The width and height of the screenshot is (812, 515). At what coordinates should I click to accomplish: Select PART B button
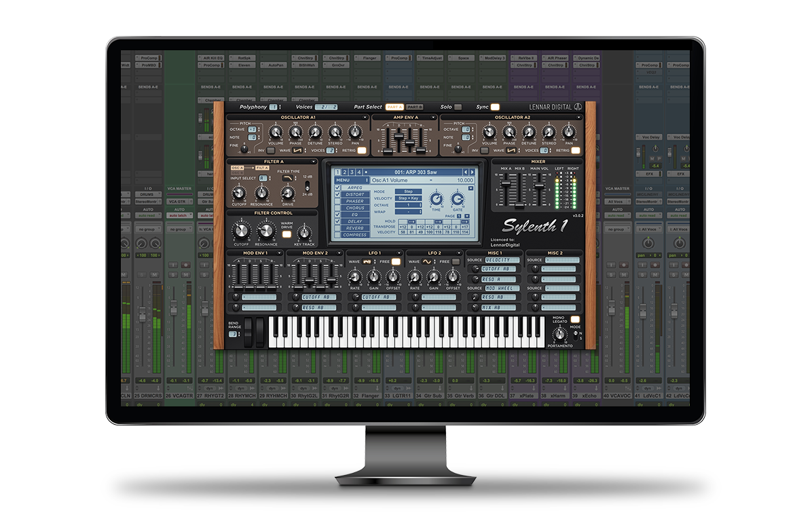pos(414,107)
